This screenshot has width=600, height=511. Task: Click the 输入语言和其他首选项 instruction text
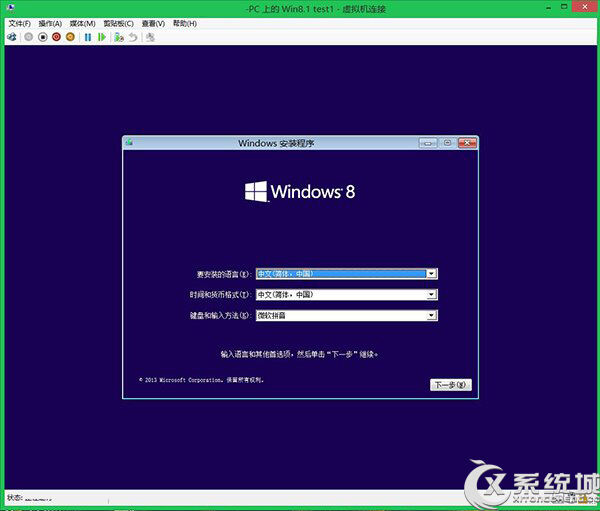tap(299, 354)
